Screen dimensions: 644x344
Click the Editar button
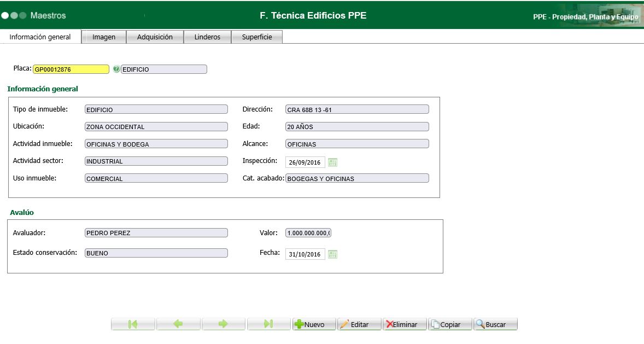(359, 324)
